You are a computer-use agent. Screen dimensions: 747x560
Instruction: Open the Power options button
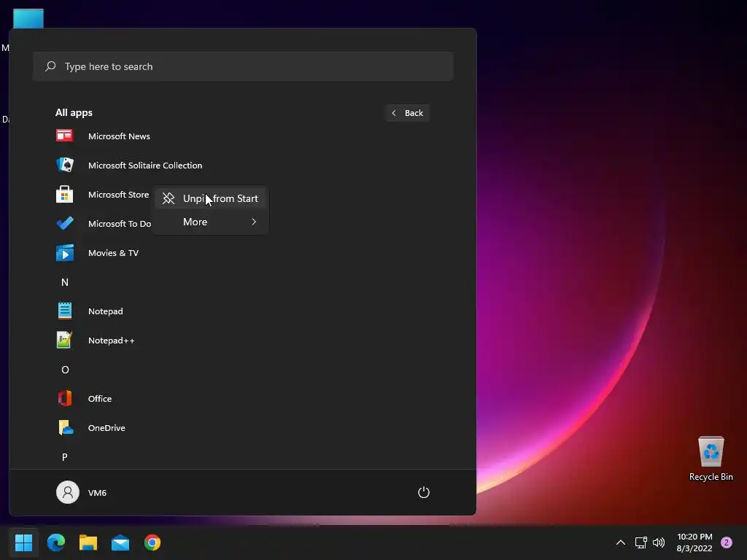(x=424, y=492)
